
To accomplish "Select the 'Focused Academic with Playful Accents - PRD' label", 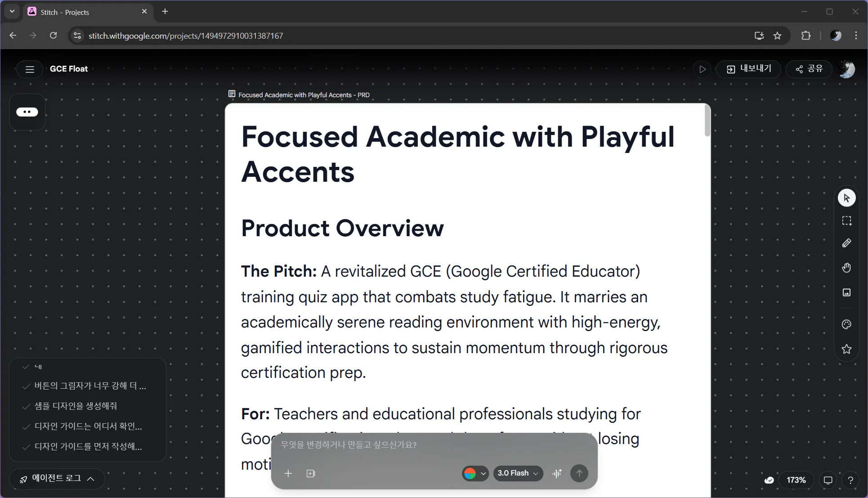I will [304, 95].
